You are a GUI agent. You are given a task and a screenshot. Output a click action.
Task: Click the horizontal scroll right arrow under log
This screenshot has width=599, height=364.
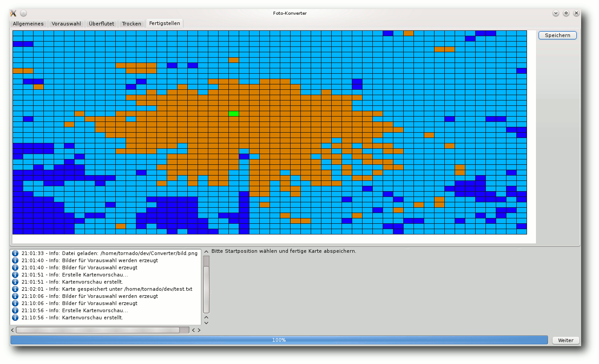coord(199,330)
